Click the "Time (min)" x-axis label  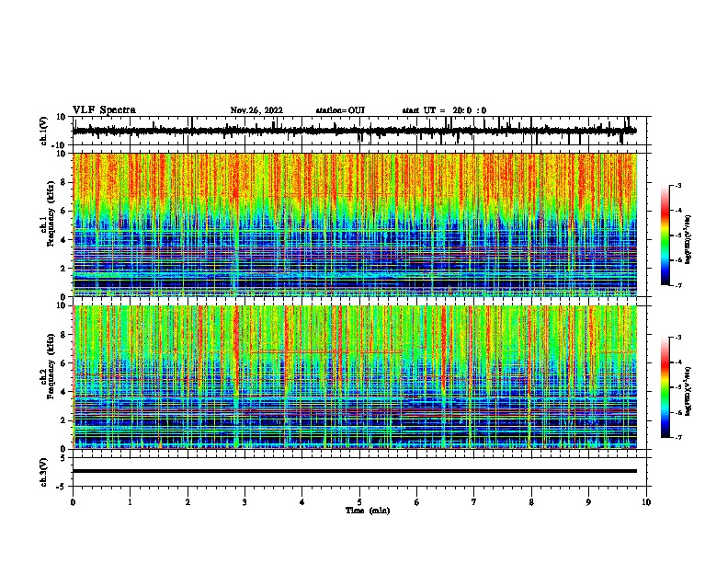[368, 511]
